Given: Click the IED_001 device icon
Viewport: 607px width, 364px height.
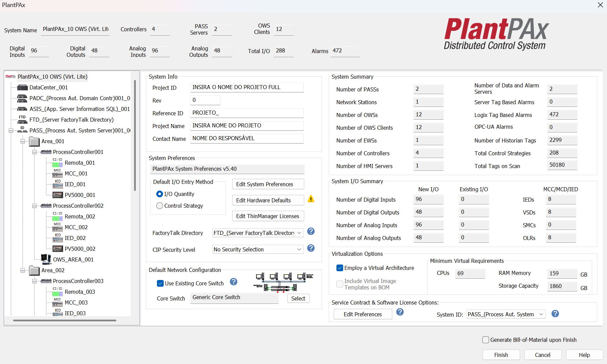Looking at the screenshot, I should [57, 184].
